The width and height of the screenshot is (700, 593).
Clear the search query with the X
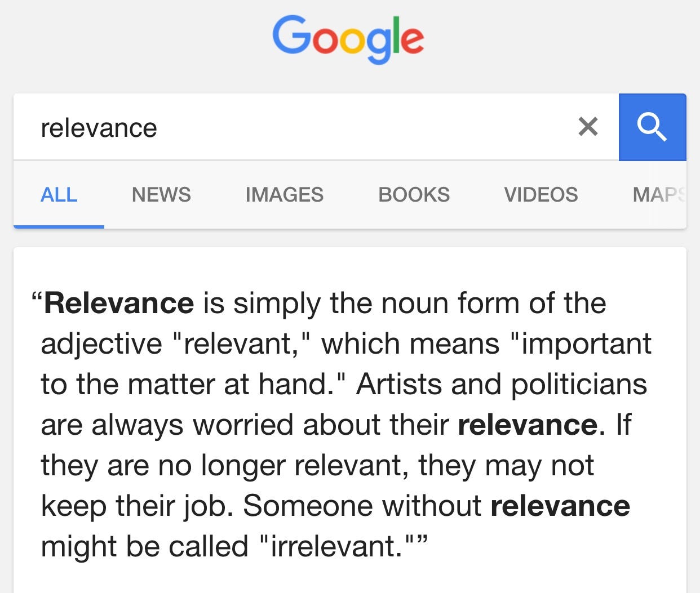[588, 127]
